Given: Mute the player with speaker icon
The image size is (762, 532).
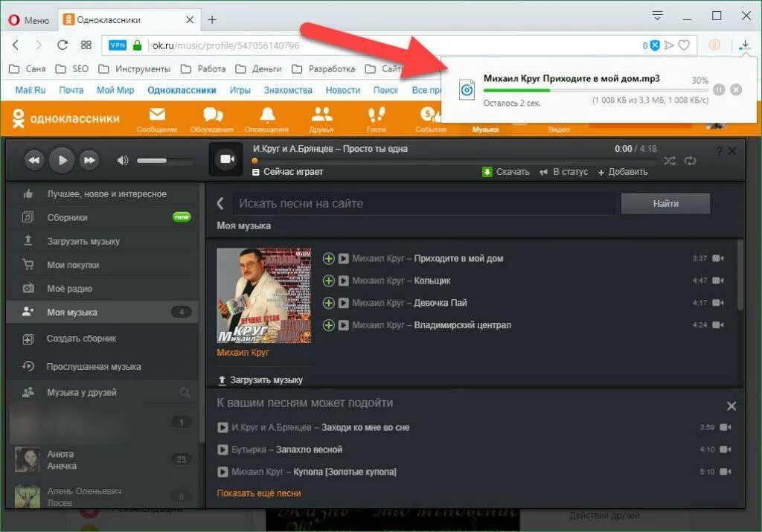Looking at the screenshot, I should click(123, 160).
